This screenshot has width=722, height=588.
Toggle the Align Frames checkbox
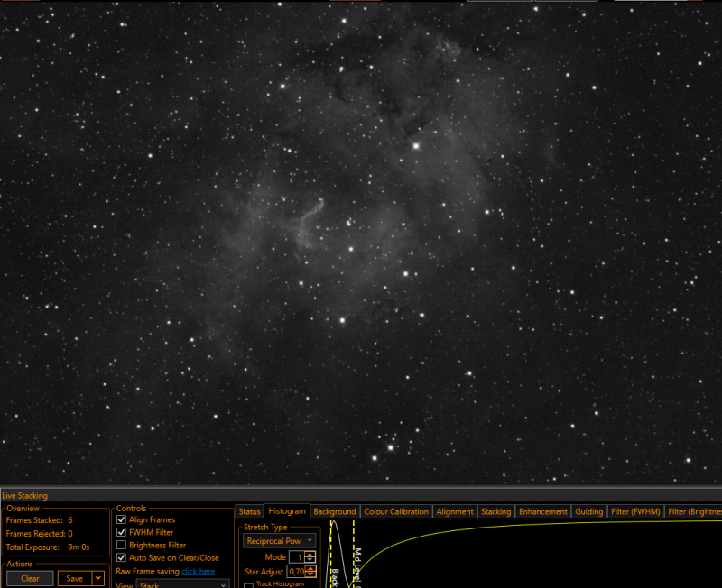[122, 519]
